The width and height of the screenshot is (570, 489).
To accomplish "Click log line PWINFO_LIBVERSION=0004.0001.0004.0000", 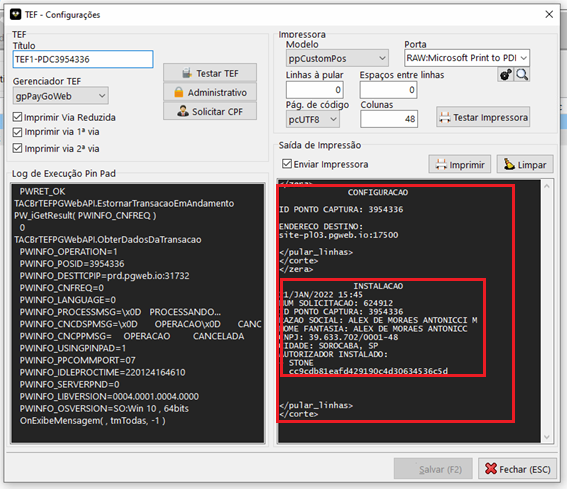I will [x=109, y=396].
